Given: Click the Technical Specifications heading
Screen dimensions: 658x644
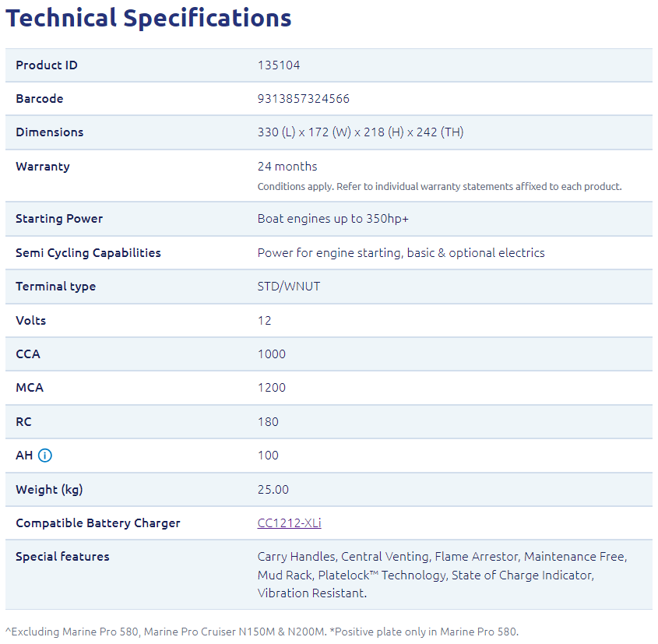Looking at the screenshot, I should point(149,18).
